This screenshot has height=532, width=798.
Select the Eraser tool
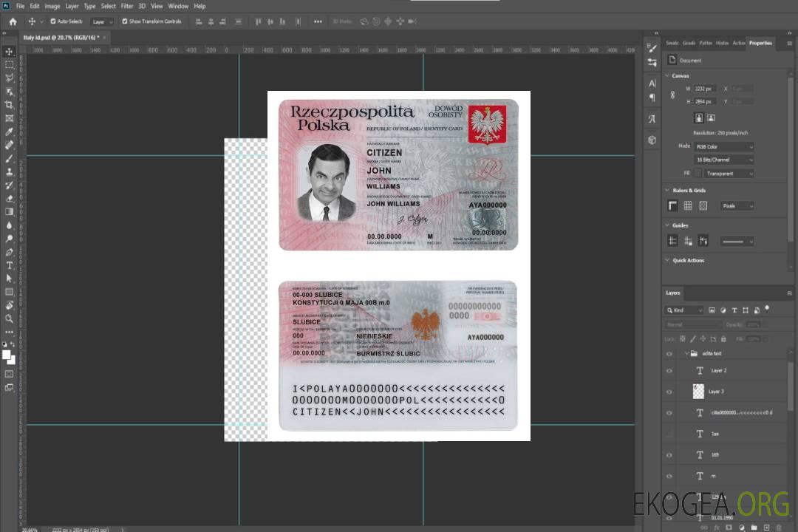pos(9,199)
